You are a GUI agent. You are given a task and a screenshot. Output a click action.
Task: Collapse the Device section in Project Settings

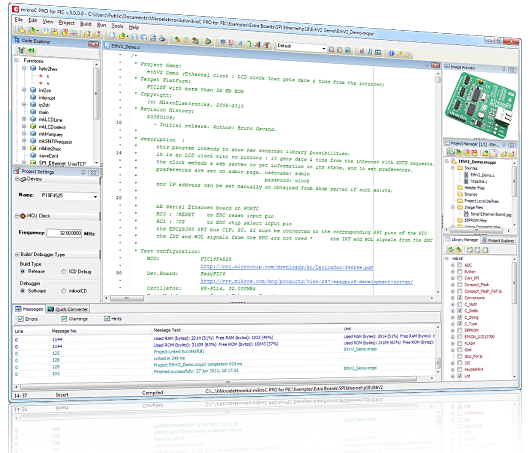pyautogui.click(x=17, y=179)
